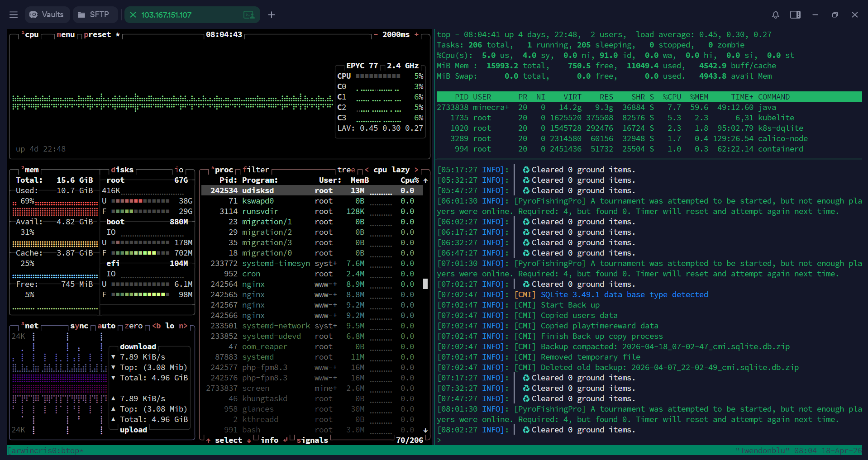Click the notifications bell icon
The width and height of the screenshot is (868, 460).
coord(775,15)
